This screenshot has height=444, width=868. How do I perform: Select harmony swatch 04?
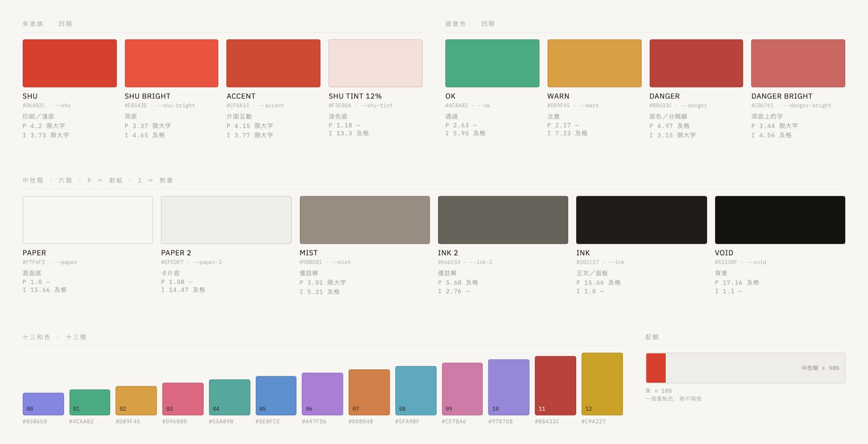point(230,397)
